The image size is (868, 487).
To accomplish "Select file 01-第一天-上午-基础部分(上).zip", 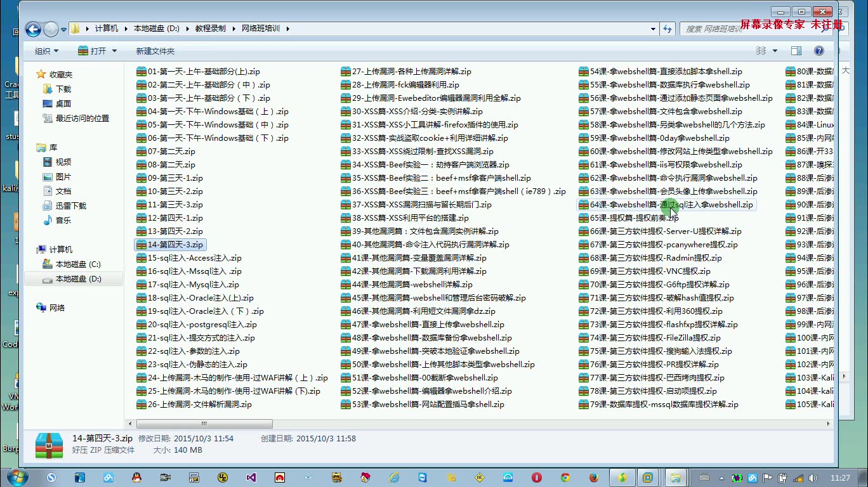I will coord(197,72).
